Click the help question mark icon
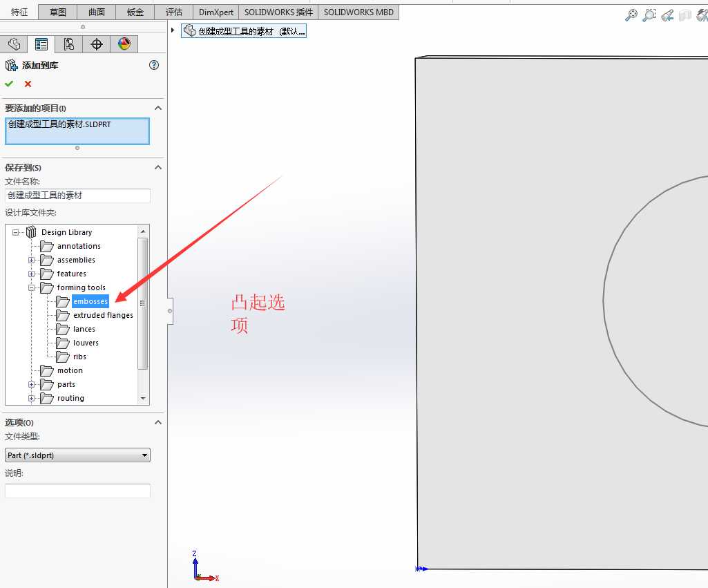This screenshot has height=588, width=708. pyautogui.click(x=154, y=65)
